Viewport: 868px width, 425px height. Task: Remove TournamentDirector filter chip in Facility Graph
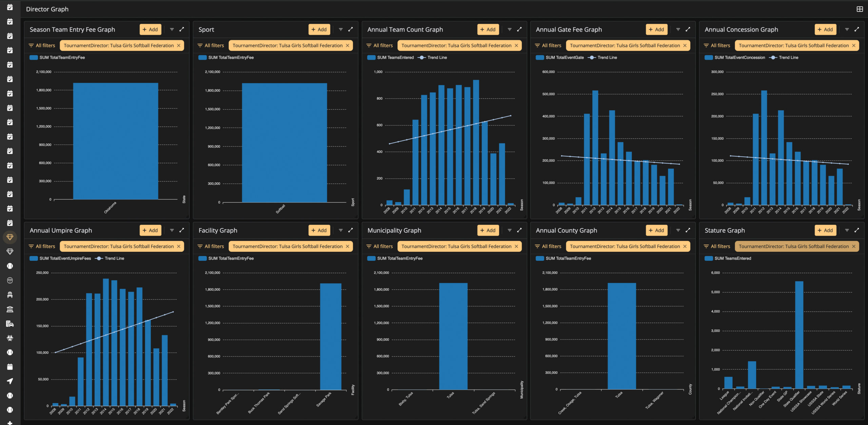[x=348, y=246]
